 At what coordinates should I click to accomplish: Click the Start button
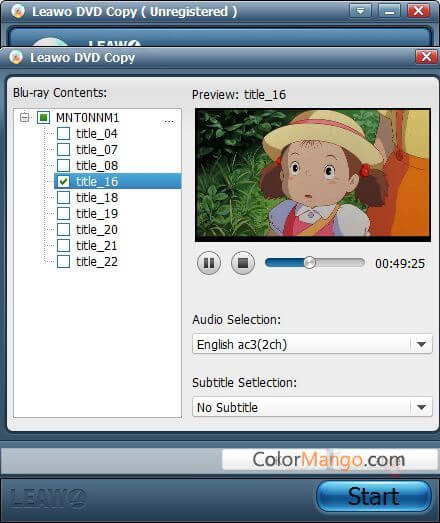pyautogui.click(x=374, y=496)
